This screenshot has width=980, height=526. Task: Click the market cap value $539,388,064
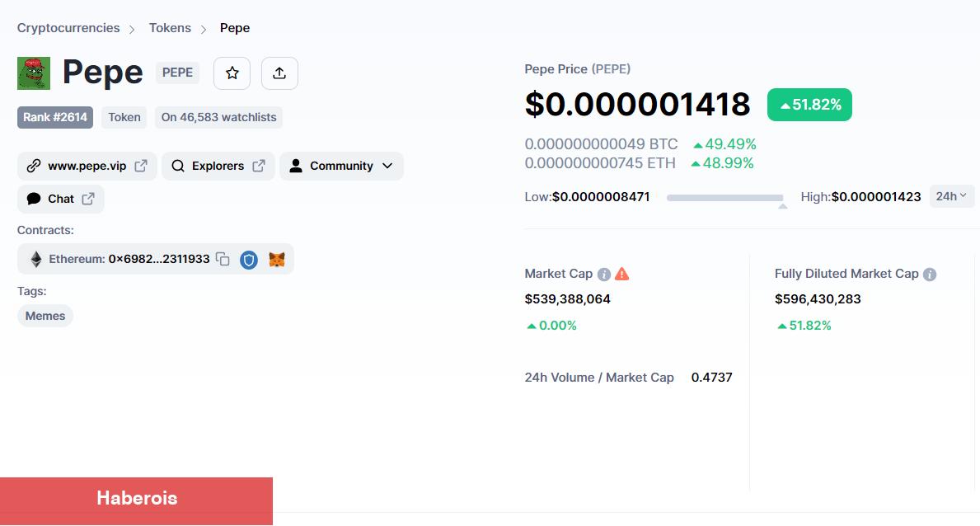(568, 299)
